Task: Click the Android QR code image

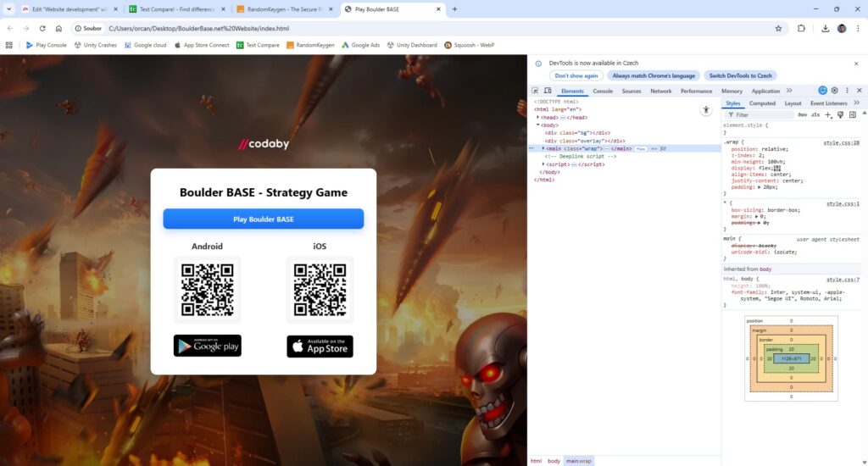Action: click(x=208, y=290)
